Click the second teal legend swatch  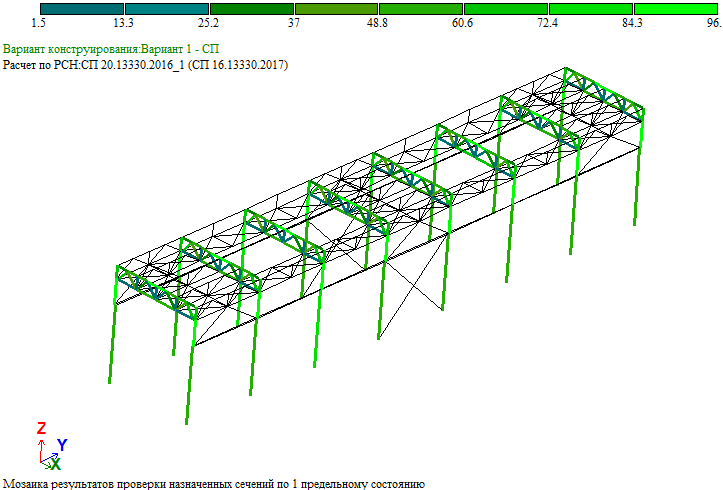(x=167, y=9)
